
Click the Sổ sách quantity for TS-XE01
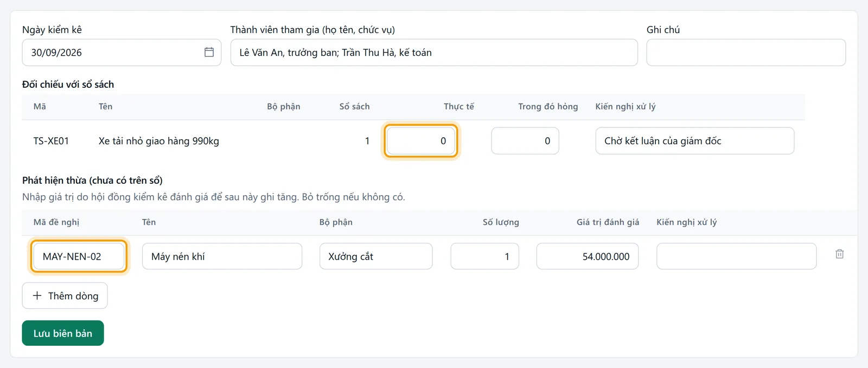coord(367,141)
